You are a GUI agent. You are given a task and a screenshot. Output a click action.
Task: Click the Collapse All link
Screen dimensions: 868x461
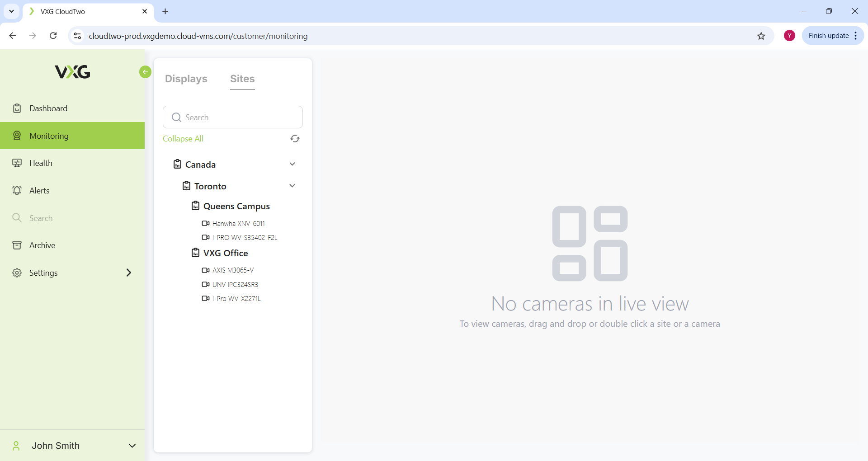[x=183, y=139]
